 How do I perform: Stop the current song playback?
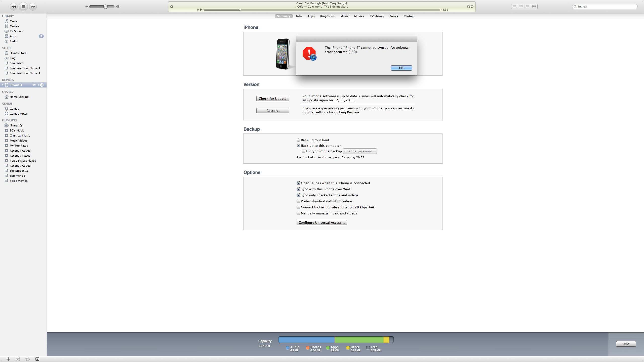point(23,7)
